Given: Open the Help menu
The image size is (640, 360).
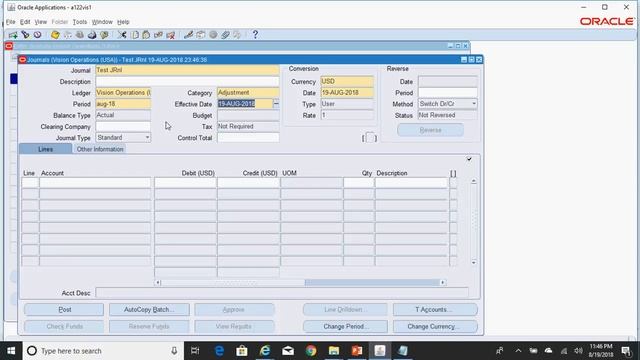Looking at the screenshot, I should 123,22.
